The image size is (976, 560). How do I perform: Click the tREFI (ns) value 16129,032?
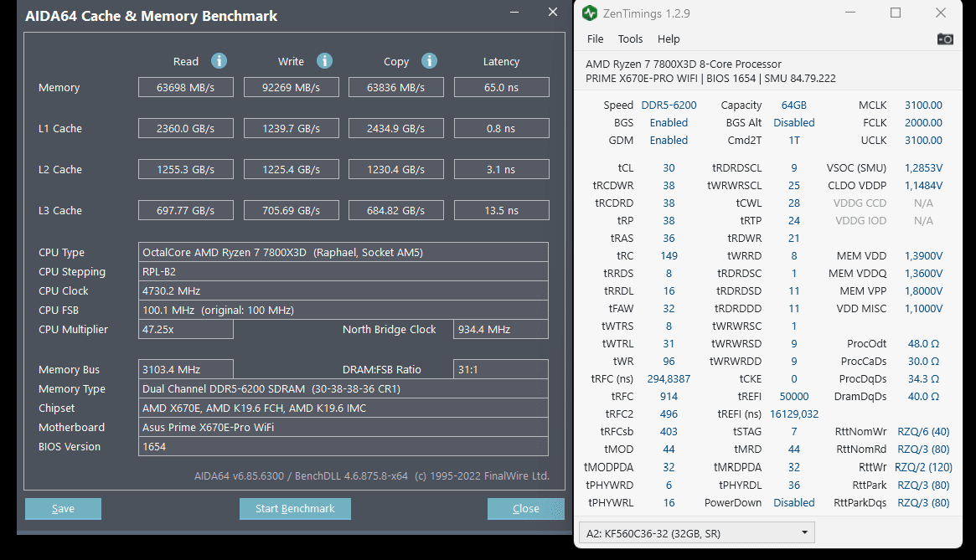point(794,414)
